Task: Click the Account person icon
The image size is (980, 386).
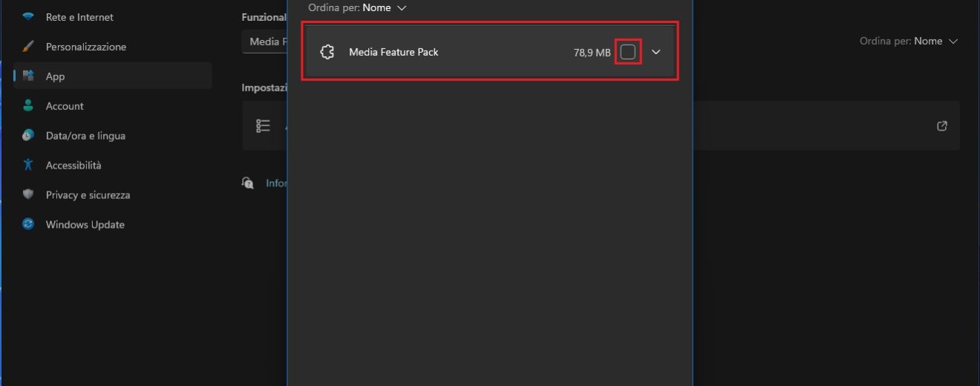Action: pyautogui.click(x=28, y=105)
